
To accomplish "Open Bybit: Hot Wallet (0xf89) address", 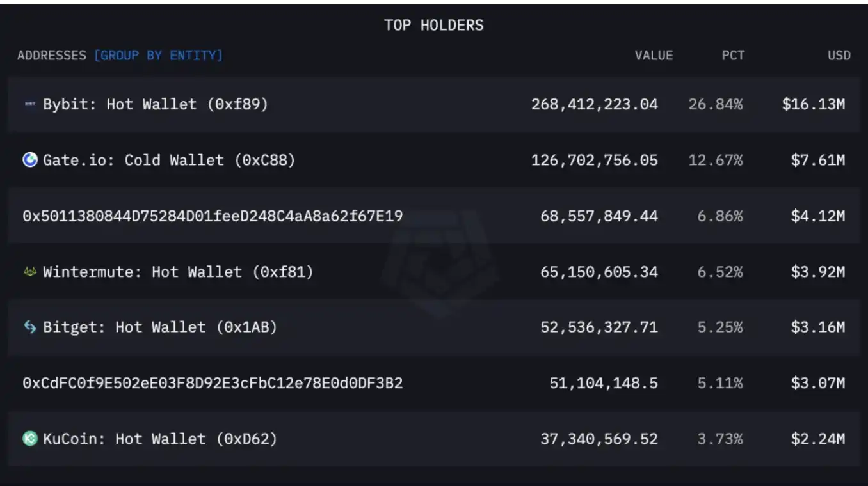I will (x=155, y=104).
